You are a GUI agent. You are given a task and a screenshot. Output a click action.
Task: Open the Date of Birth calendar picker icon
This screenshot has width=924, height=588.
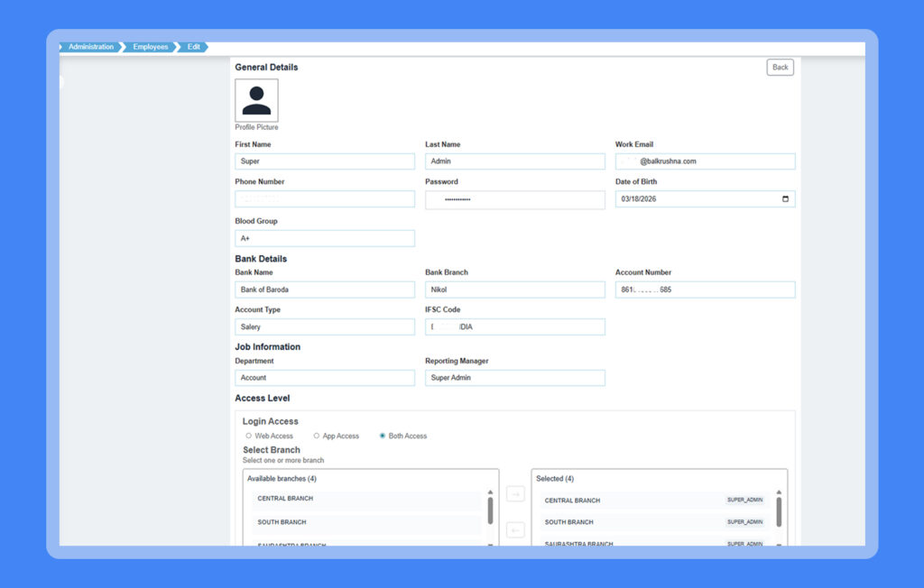(785, 199)
